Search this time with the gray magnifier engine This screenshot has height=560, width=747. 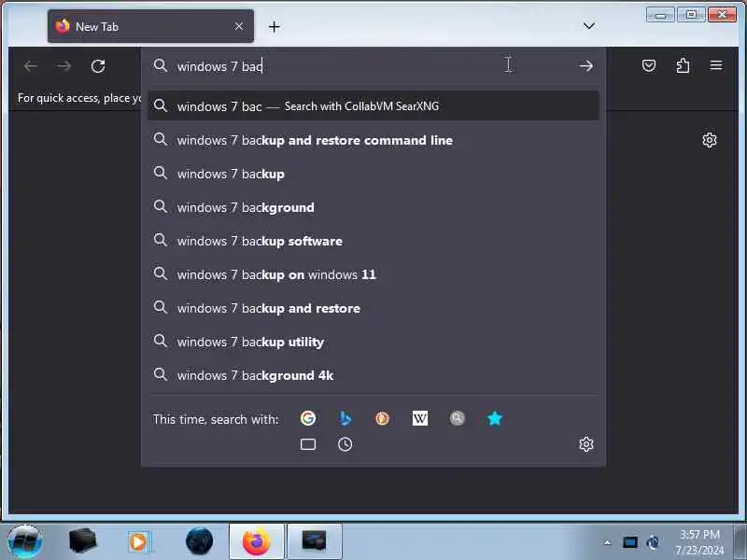pyautogui.click(x=457, y=418)
